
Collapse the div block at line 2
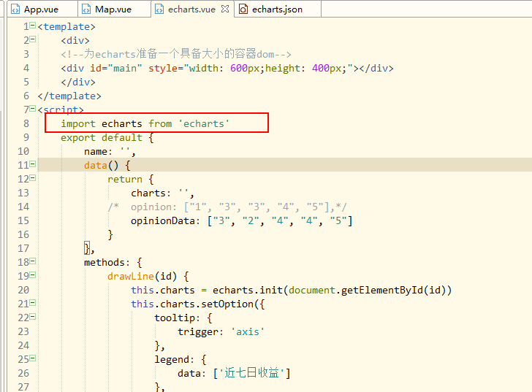point(33,39)
